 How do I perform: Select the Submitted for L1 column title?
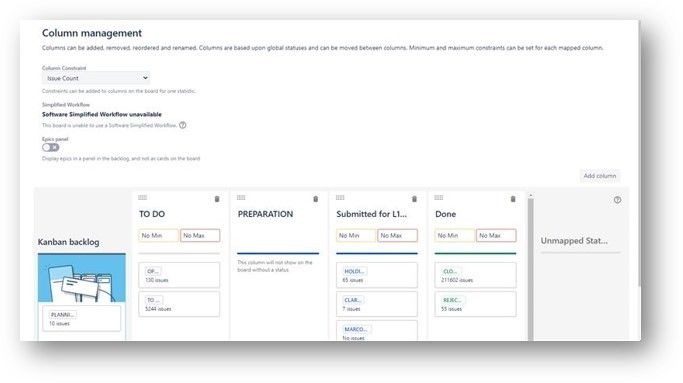[x=372, y=214]
